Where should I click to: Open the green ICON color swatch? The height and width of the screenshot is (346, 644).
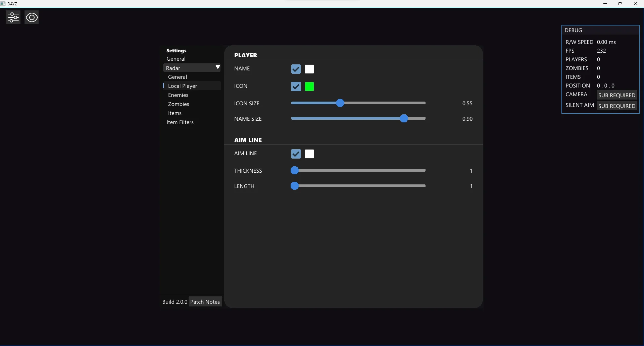point(309,86)
